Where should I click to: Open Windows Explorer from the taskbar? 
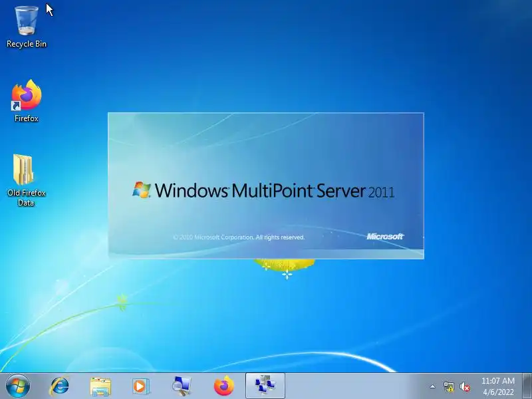[x=100, y=386]
